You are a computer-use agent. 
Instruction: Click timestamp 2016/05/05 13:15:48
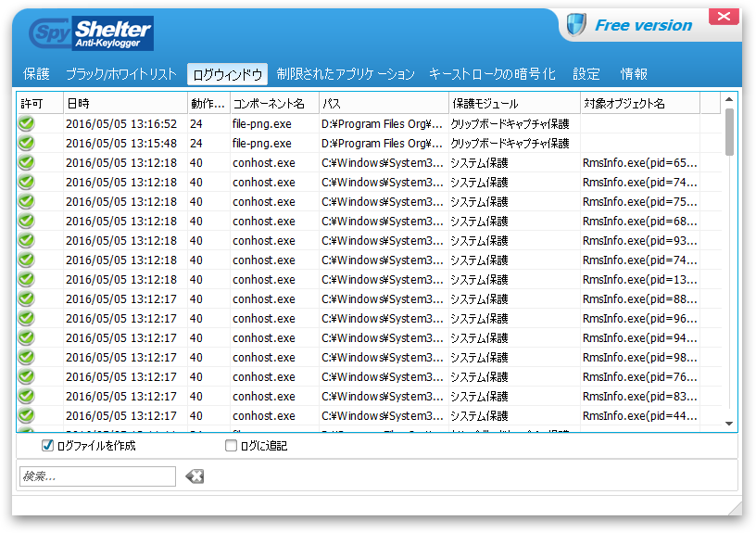[121, 144]
